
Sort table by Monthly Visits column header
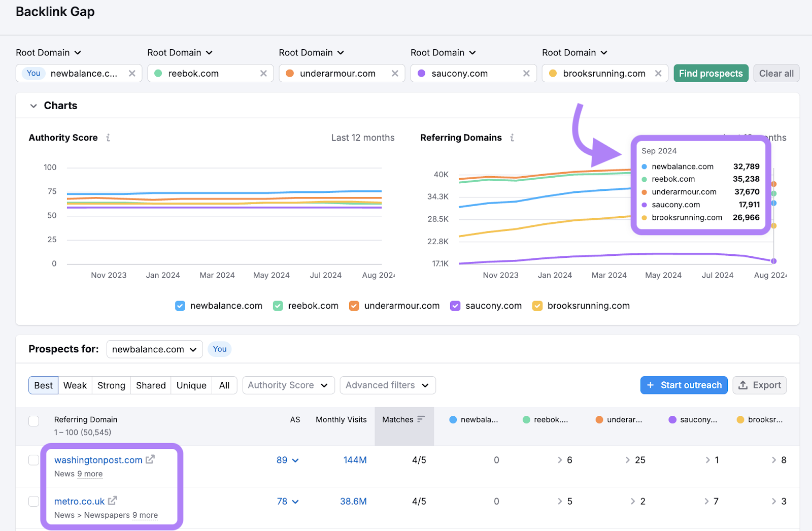[341, 420]
